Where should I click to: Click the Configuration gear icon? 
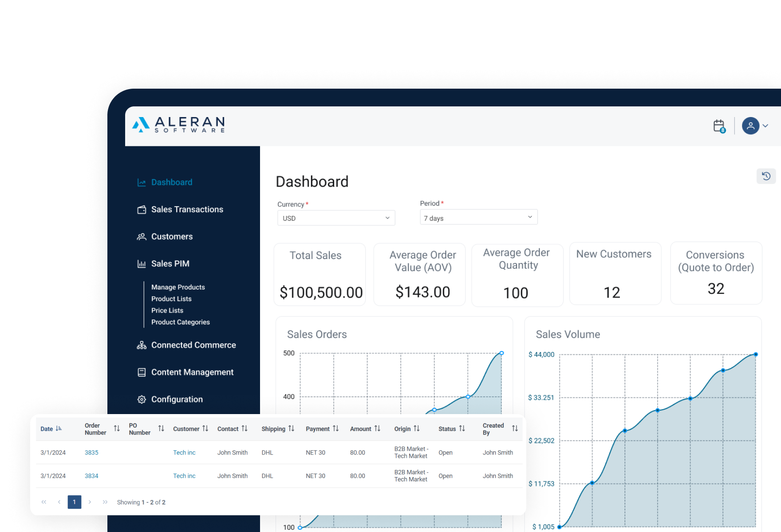click(x=142, y=399)
